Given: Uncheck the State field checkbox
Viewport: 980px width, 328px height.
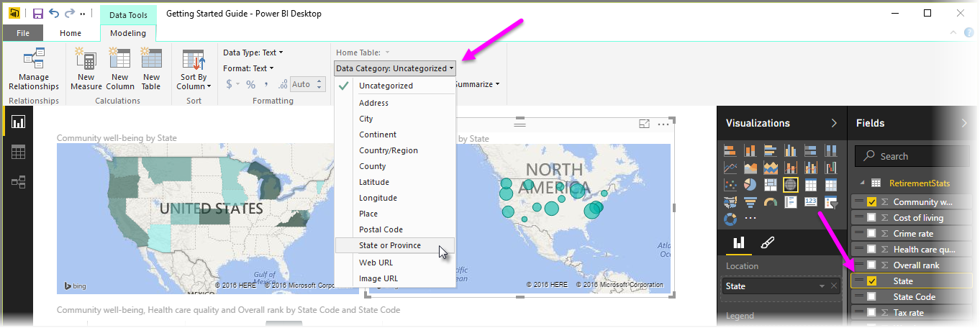Looking at the screenshot, I should point(871,281).
